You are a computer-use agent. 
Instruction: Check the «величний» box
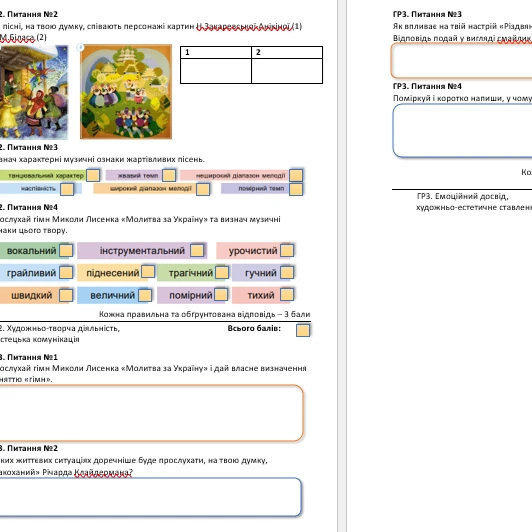[x=145, y=295]
